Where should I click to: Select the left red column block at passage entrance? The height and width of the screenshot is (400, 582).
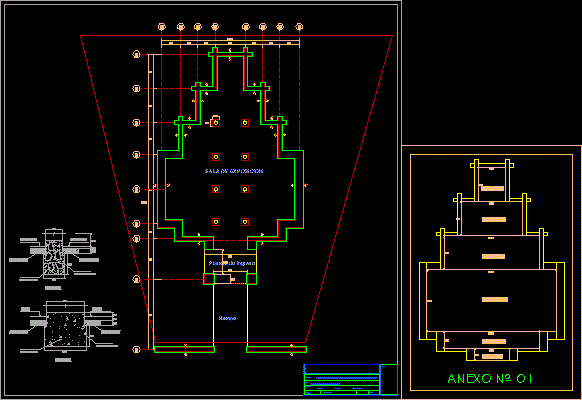[209, 279]
